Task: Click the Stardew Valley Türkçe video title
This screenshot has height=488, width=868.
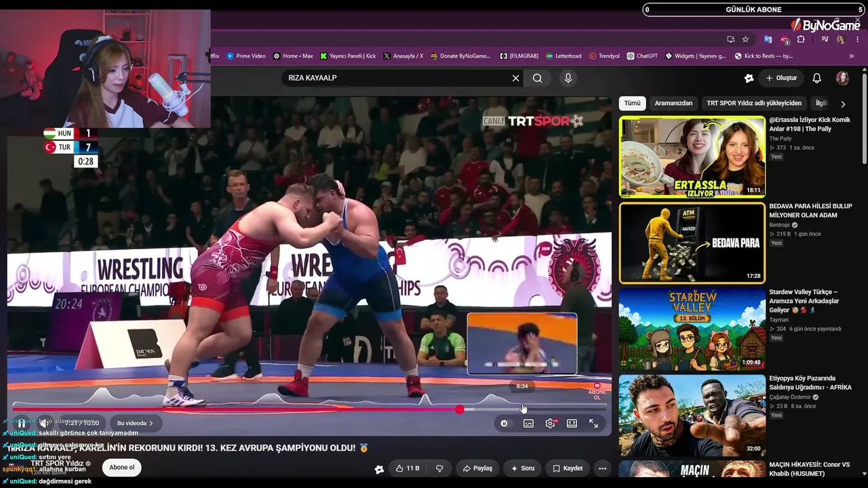Action: 804,301
